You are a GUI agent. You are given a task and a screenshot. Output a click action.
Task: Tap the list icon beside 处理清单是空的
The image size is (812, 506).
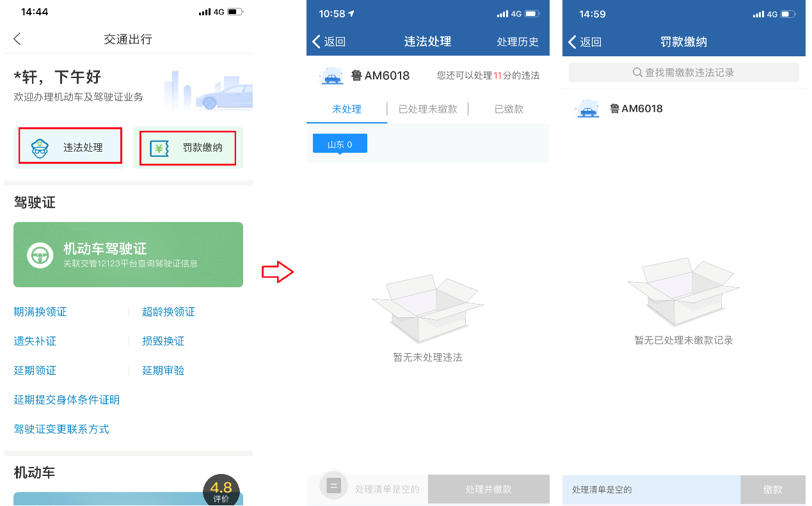[x=333, y=486]
